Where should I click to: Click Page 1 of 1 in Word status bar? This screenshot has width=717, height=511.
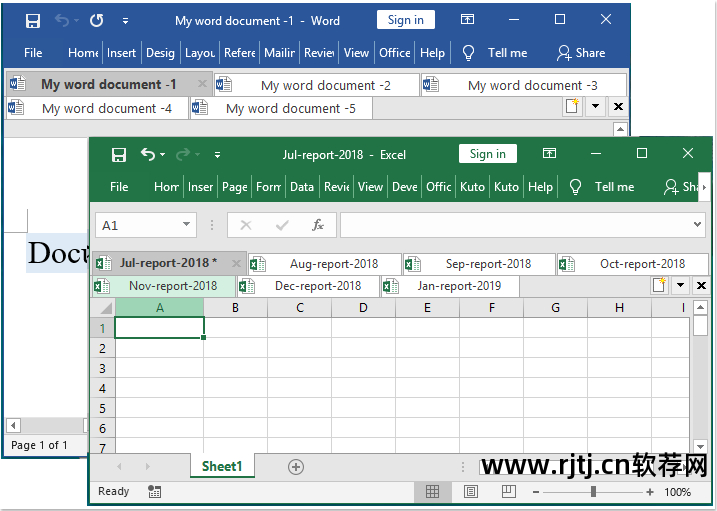pyautogui.click(x=39, y=445)
